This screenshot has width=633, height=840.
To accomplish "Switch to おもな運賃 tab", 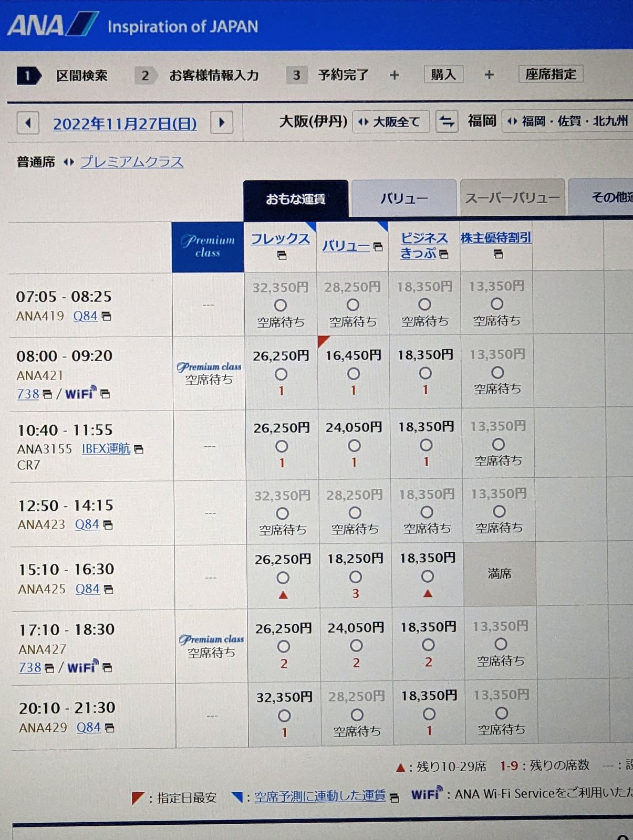I will (x=296, y=199).
